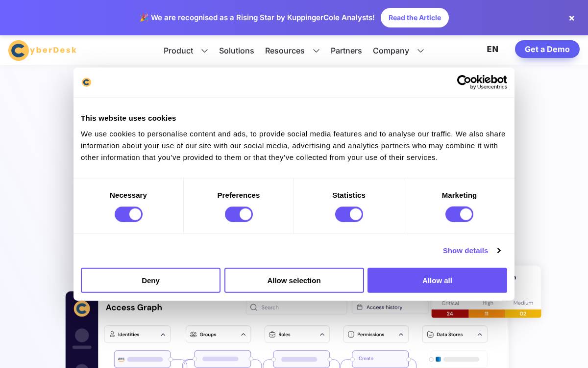Screen dimensions: 588x368
Task: Click the Access Graph search field
Action: point(296,307)
